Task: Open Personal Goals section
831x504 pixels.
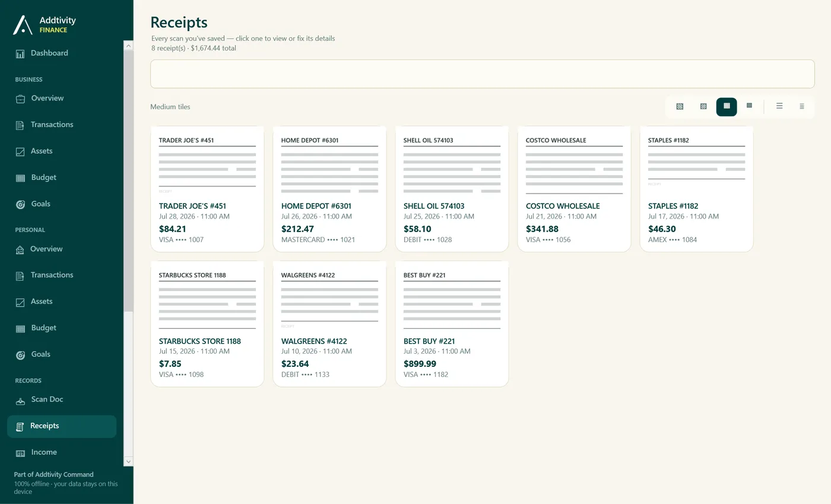Action: coord(62,354)
